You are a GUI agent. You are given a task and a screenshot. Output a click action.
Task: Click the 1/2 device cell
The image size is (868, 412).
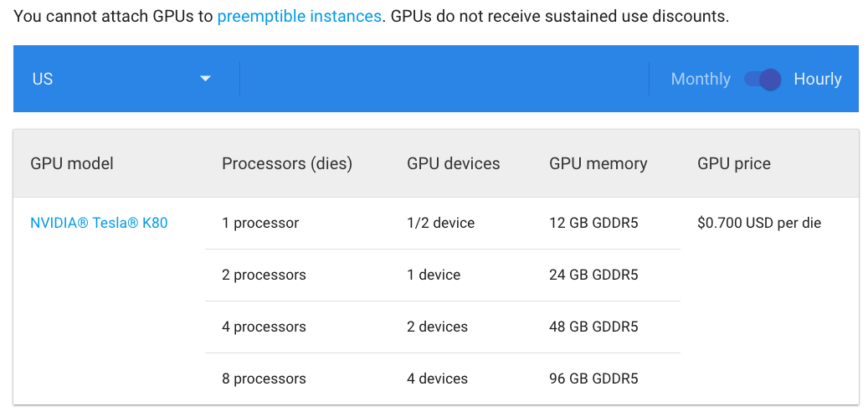[440, 223]
